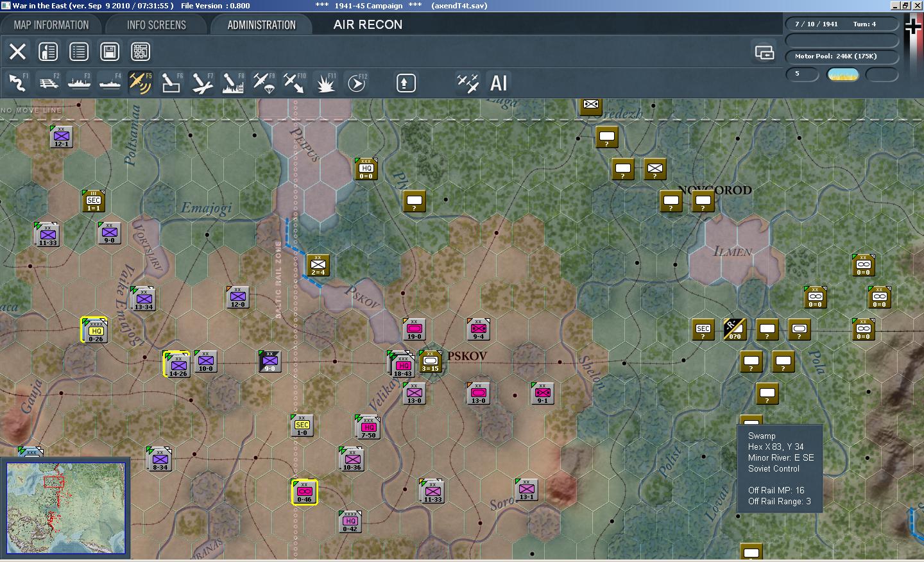
Task: Click the brick-pattern grid icon
Action: pyautogui.click(x=141, y=51)
